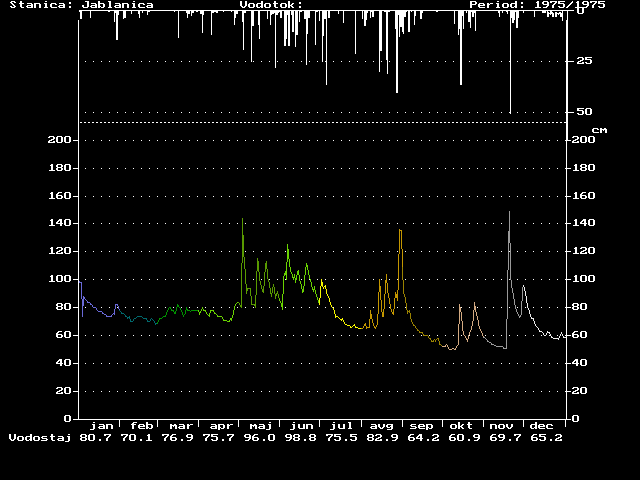This screenshot has height=480, width=640.
Task: Select the jul month label
Action: tap(341, 426)
